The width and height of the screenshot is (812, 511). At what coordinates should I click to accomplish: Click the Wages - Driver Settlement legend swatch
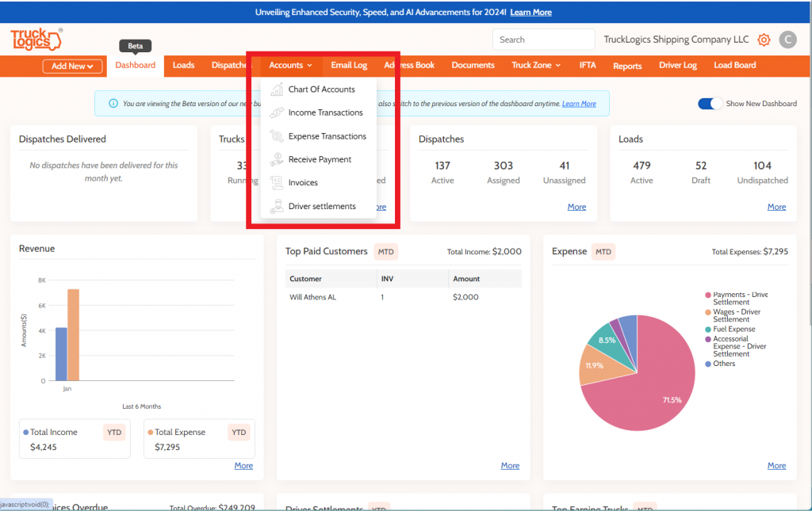(x=708, y=312)
